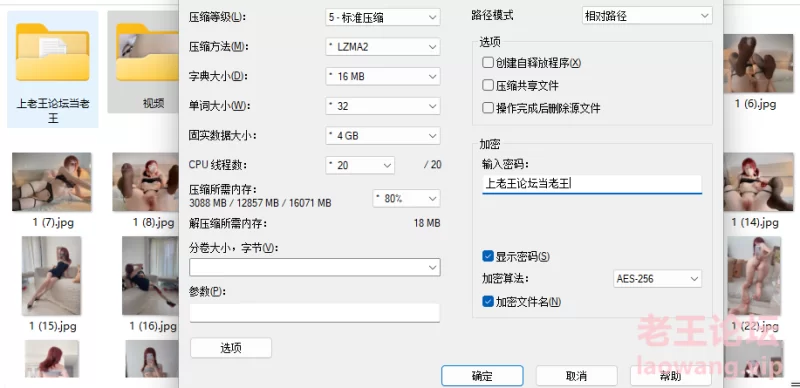
Task: Open the 上老王论坛当老王 folder icon
Action: pyautogui.click(x=53, y=53)
